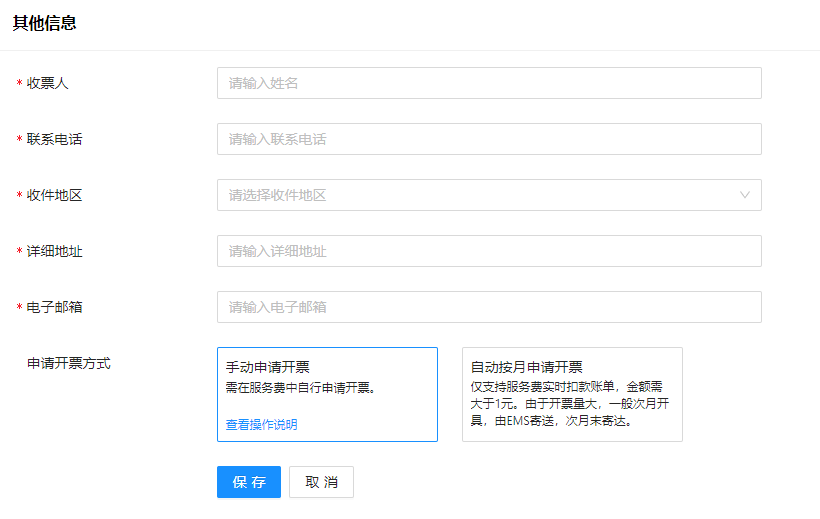Click the chevron arrow in 收件地区 selector
Image resolution: width=820 pixels, height=519 pixels.
tap(745, 195)
